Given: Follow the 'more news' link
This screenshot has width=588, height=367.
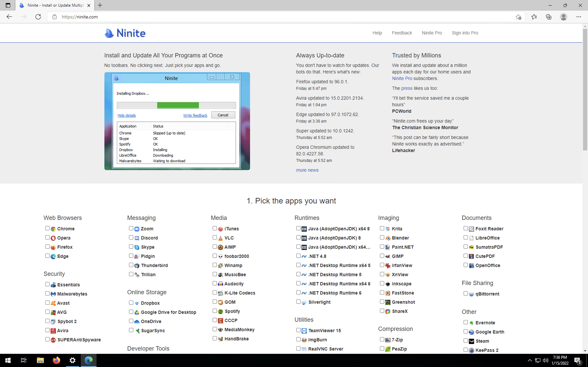Looking at the screenshot, I should pos(307,170).
